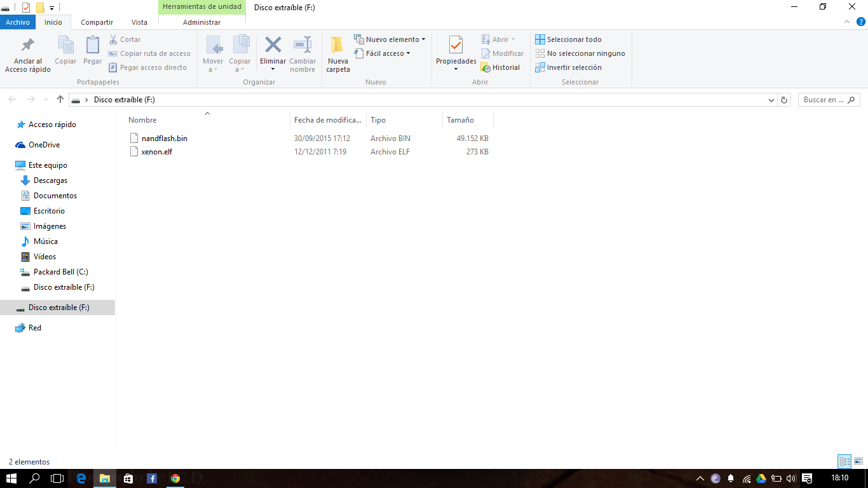Screen dimensions: 868x488
Task: Click the Buscar search field
Action: coord(824,100)
